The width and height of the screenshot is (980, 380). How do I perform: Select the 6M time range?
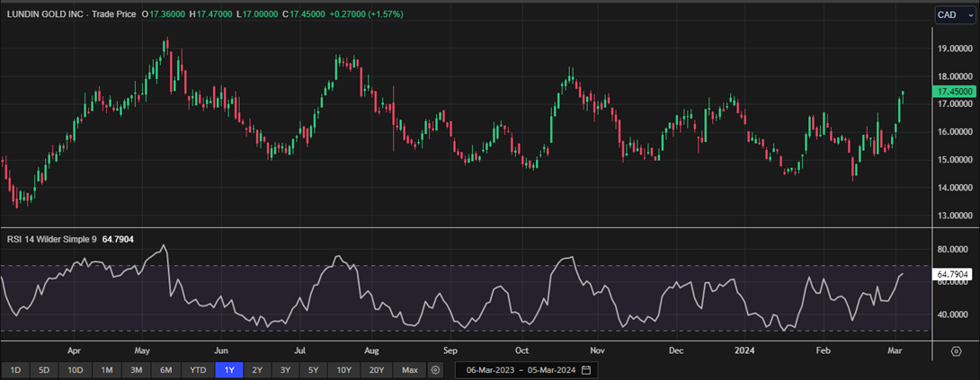click(166, 370)
